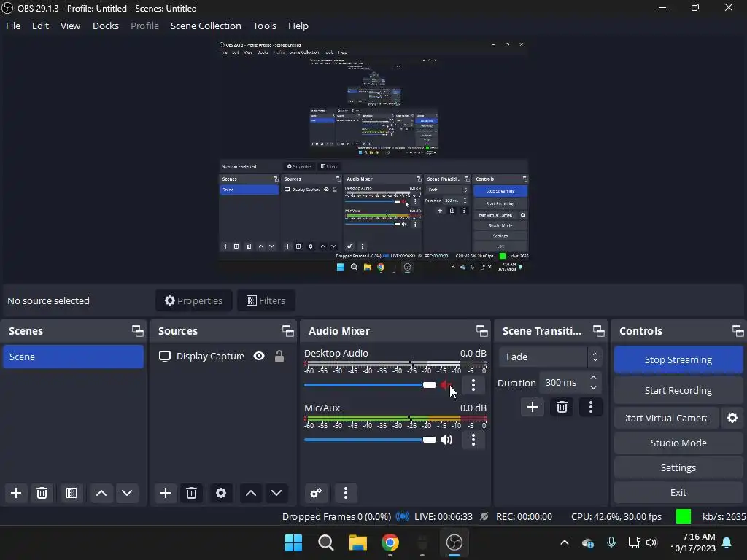Open Mic/Aux options three-dot menu
Image resolution: width=747 pixels, height=560 pixels.
(473, 440)
